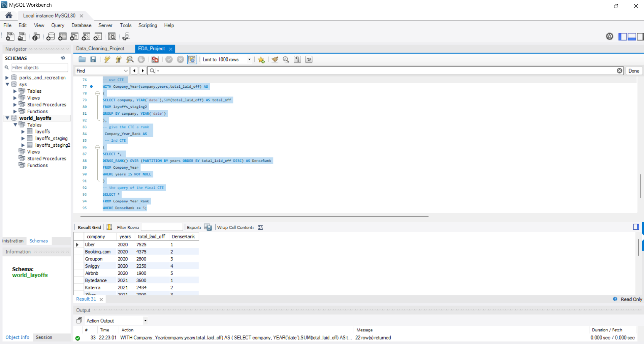Open find panel magnifier icon
Image resolution: width=644 pixels, height=344 pixels.
click(x=286, y=59)
